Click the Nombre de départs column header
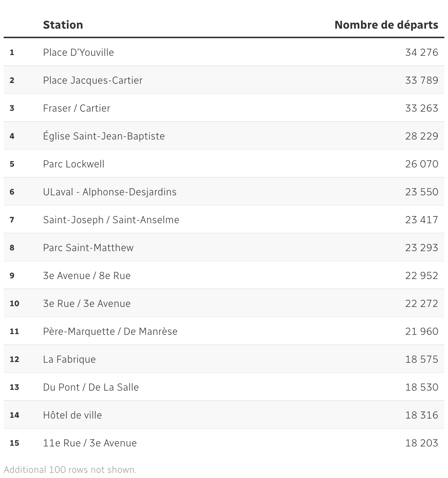Image resolution: width=448 pixels, height=478 pixels. (386, 25)
